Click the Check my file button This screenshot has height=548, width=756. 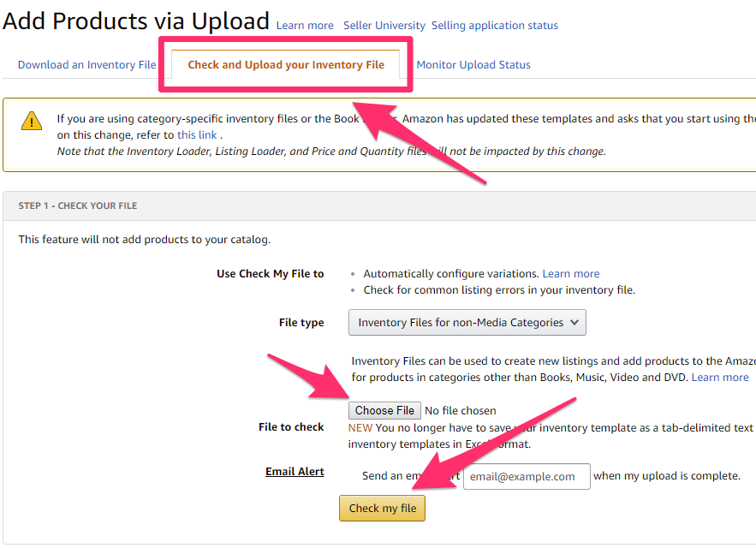tap(383, 508)
